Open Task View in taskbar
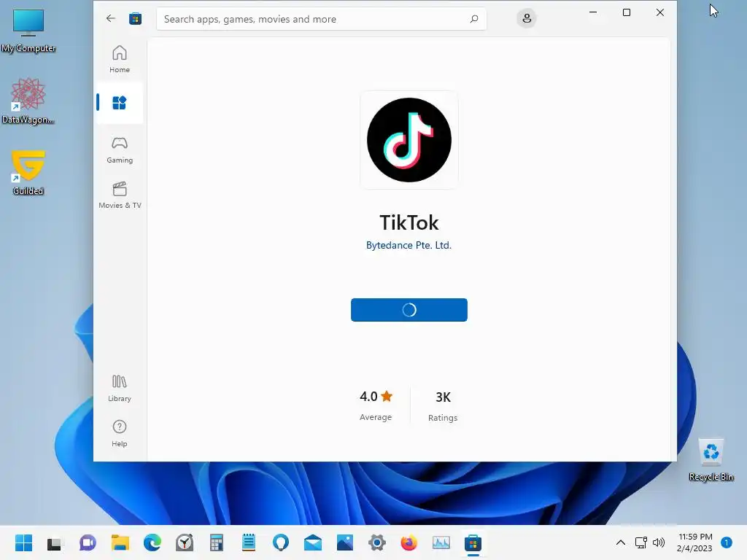 point(54,542)
